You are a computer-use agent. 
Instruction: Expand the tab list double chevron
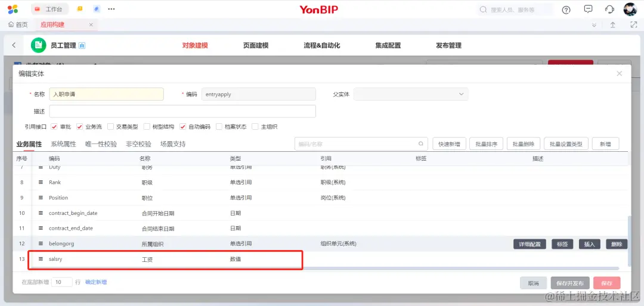click(x=594, y=25)
